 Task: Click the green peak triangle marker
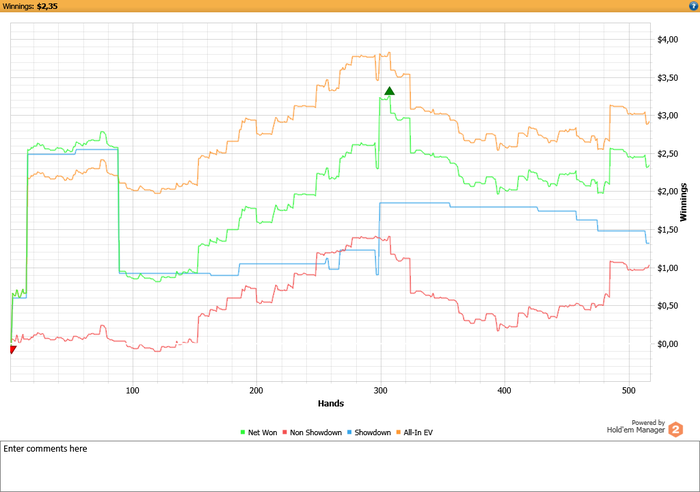coord(389,91)
